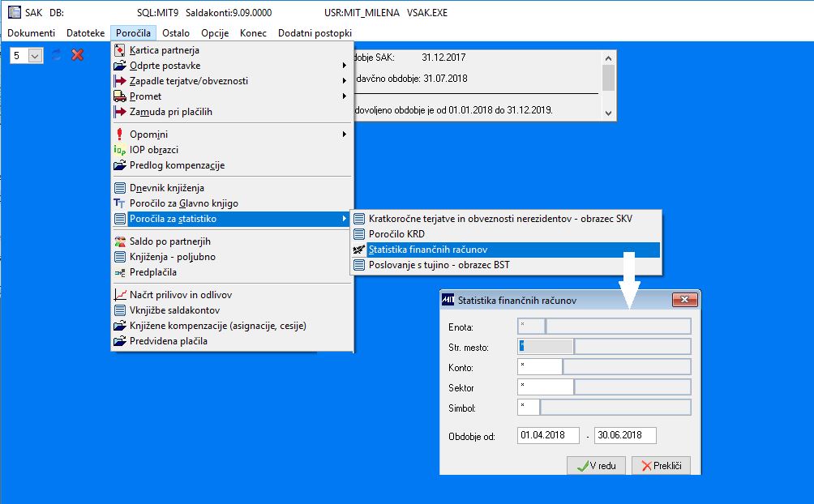The image size is (814, 504).
Task: Expand the Zapadle terjatve/obveznosti submenu arrow
Action: (x=345, y=81)
